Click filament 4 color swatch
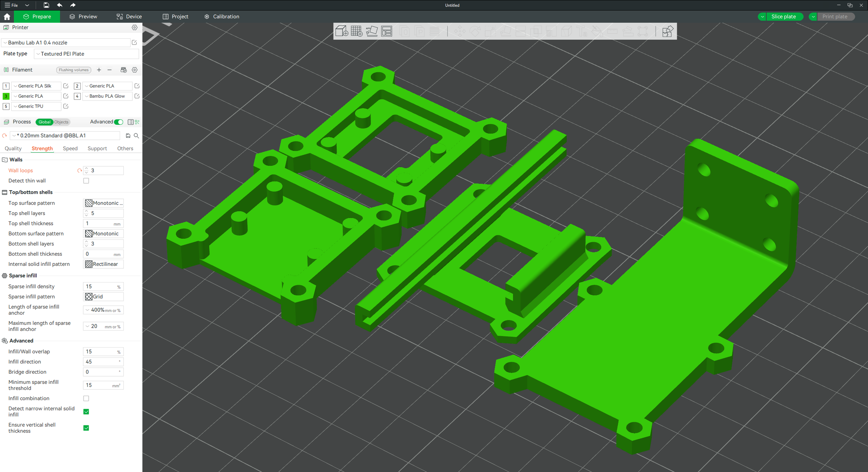 point(77,96)
